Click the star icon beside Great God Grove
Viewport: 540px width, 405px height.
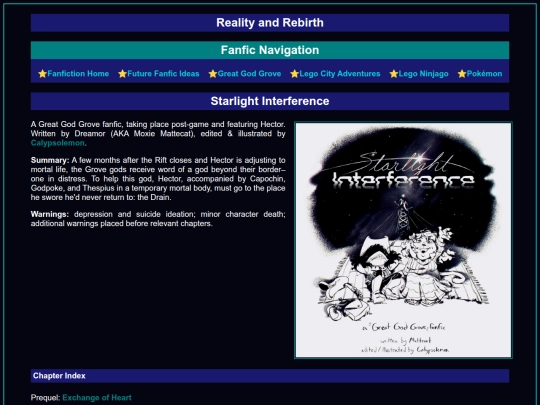(x=212, y=74)
